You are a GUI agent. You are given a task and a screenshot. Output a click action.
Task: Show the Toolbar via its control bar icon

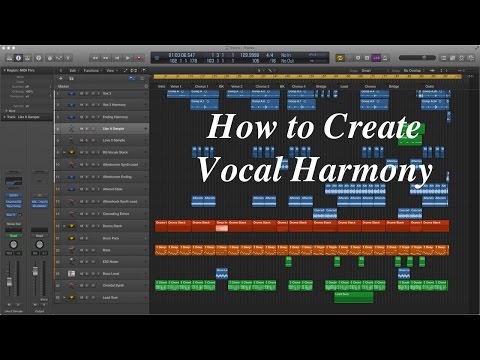(x=27, y=58)
